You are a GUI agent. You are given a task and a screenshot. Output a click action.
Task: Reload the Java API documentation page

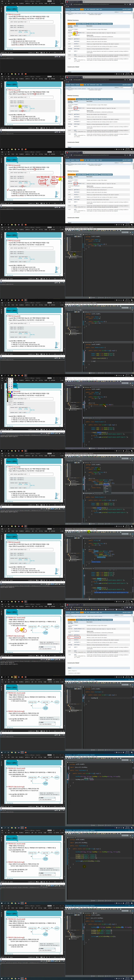(71, 4)
